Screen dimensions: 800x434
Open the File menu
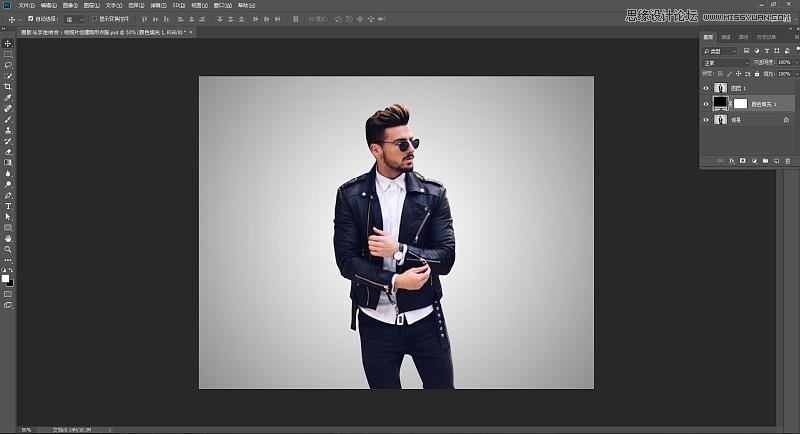[25, 5]
